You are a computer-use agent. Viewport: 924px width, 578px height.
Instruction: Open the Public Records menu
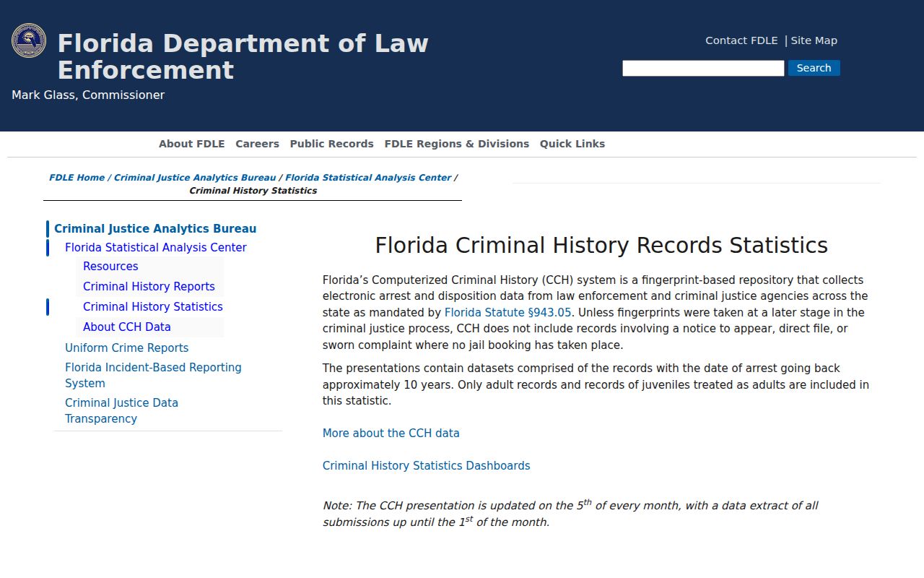tap(332, 144)
